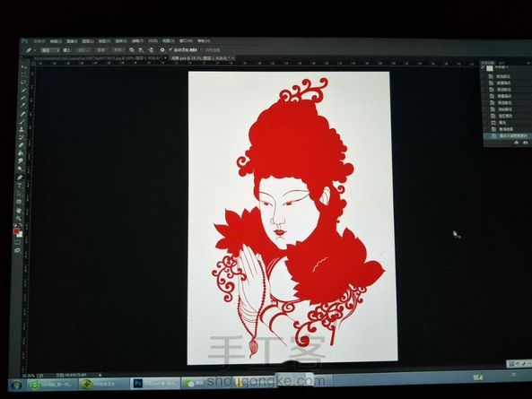Select the Clone Stamp tool
Screen dimensions: 532x399
pos(22,129)
